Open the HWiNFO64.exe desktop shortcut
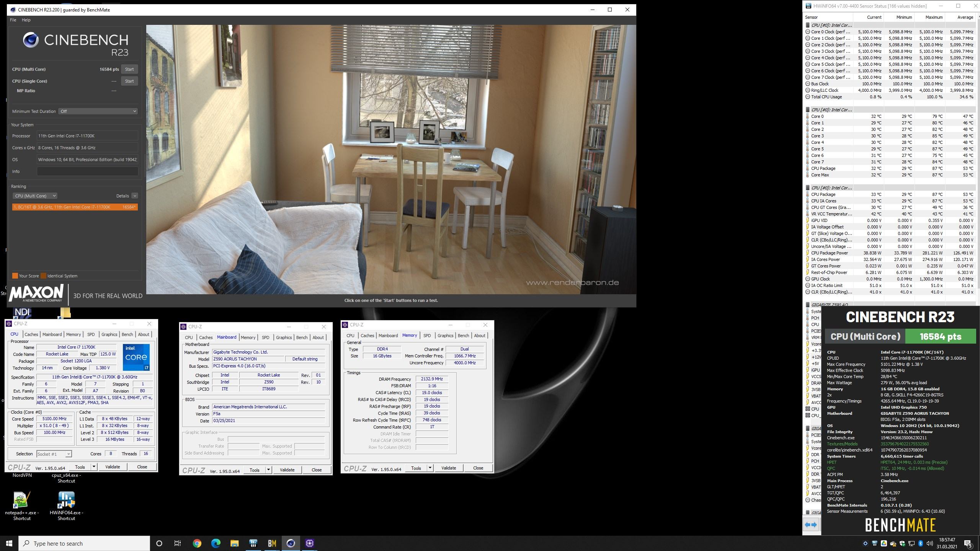 point(66,505)
